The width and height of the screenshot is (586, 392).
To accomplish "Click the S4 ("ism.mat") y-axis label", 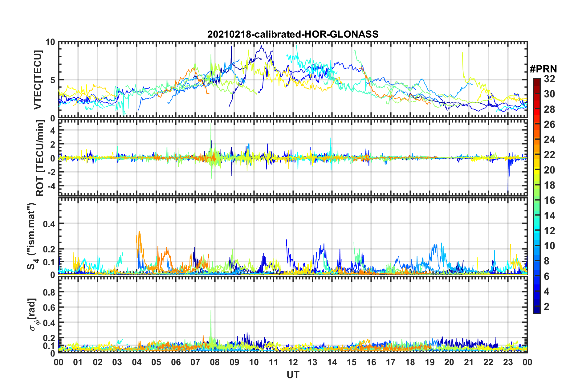I will [x=32, y=236].
